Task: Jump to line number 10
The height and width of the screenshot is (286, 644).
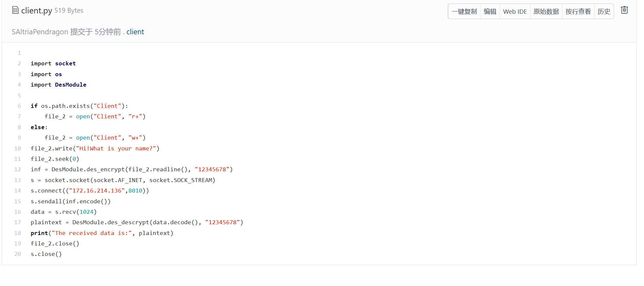Action: click(18, 148)
